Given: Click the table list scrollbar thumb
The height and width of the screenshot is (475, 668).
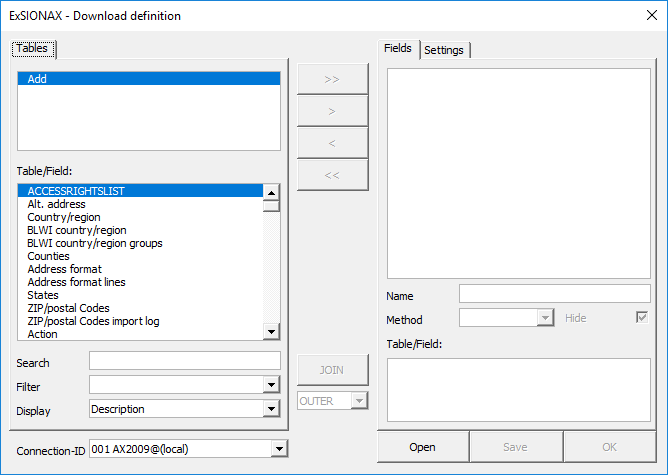Looking at the screenshot, I should click(x=271, y=206).
